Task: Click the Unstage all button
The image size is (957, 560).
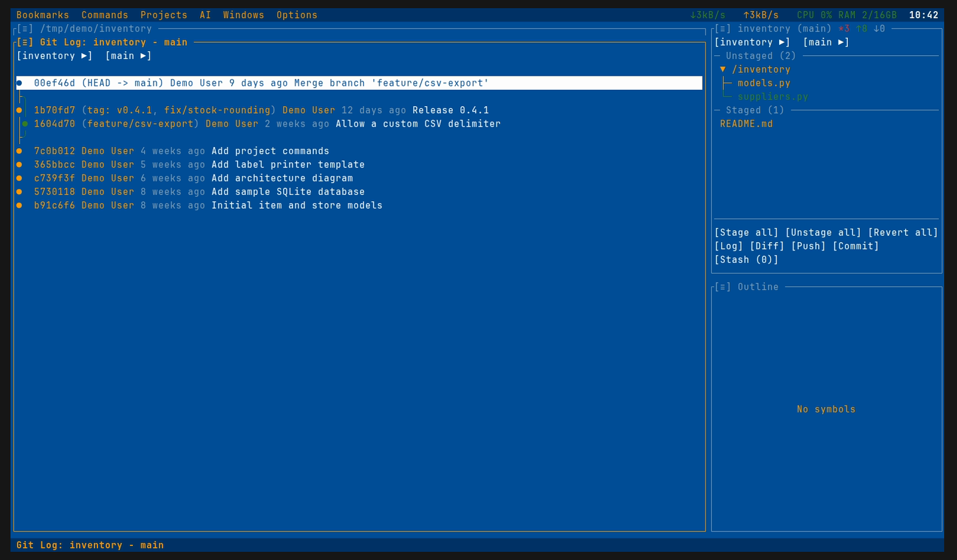Action: coord(823,233)
